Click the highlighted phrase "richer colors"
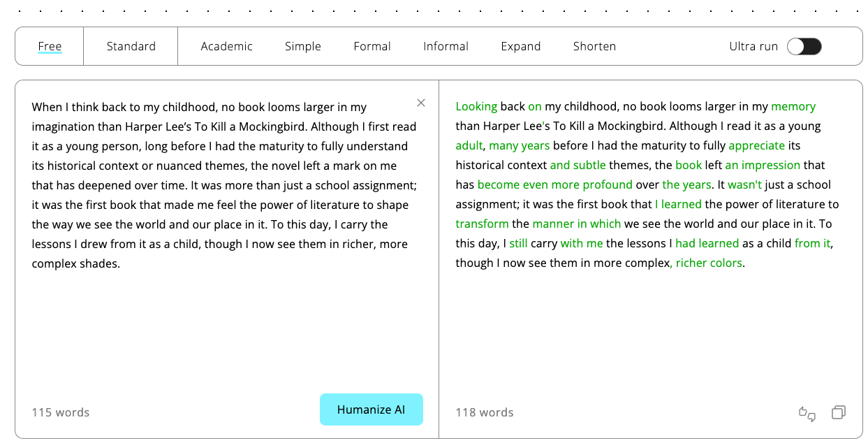The width and height of the screenshot is (868, 443). [x=709, y=263]
